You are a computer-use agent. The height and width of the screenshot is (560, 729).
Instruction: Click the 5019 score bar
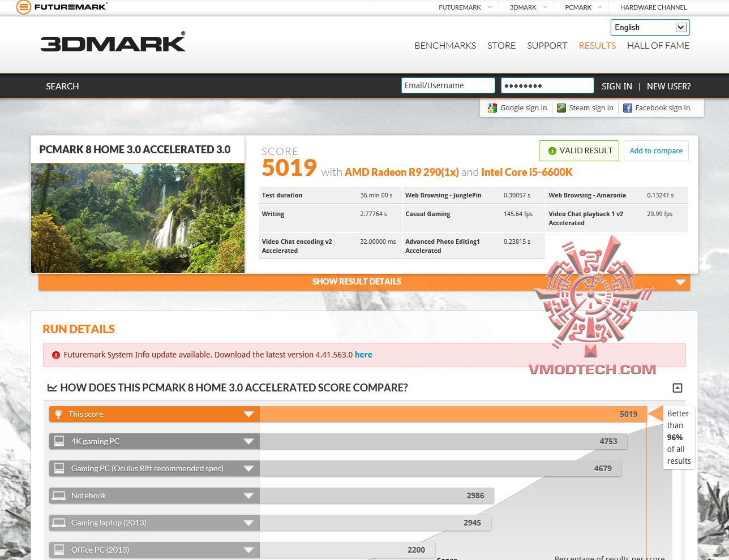tap(453, 415)
